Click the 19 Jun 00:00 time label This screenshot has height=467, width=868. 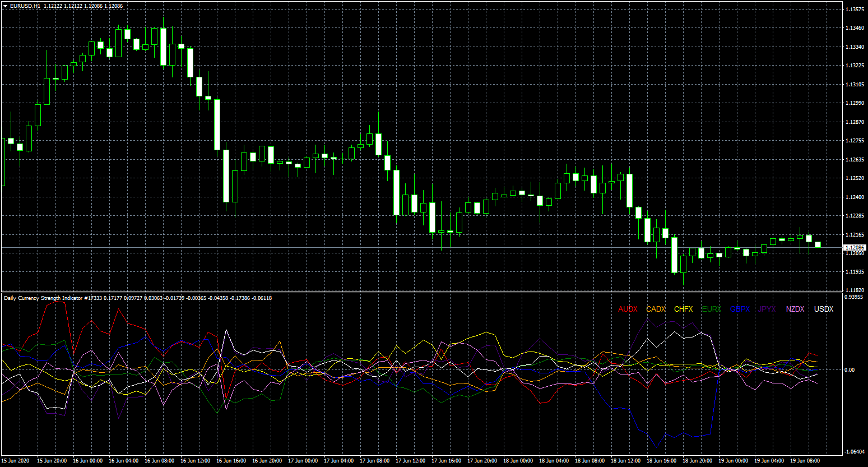click(x=734, y=461)
